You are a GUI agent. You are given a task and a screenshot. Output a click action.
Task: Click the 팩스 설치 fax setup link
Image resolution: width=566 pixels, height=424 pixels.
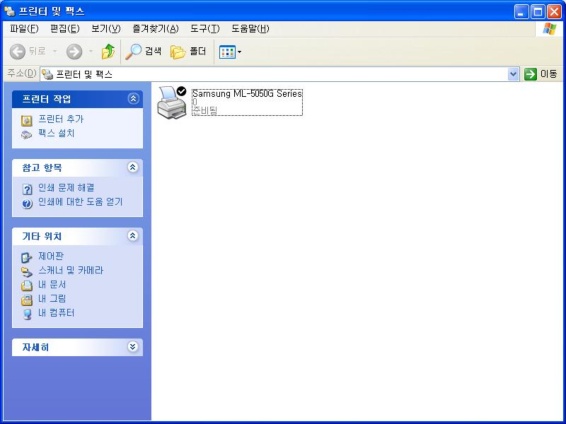point(56,134)
